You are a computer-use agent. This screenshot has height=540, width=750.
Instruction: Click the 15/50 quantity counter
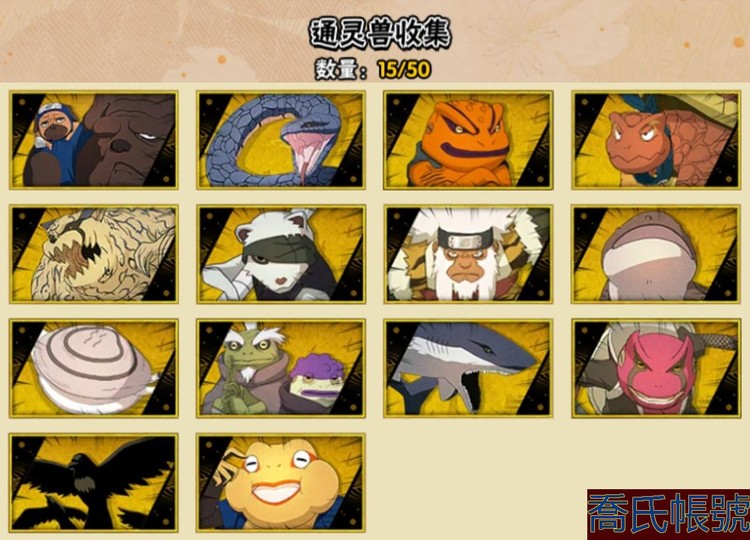[404, 70]
